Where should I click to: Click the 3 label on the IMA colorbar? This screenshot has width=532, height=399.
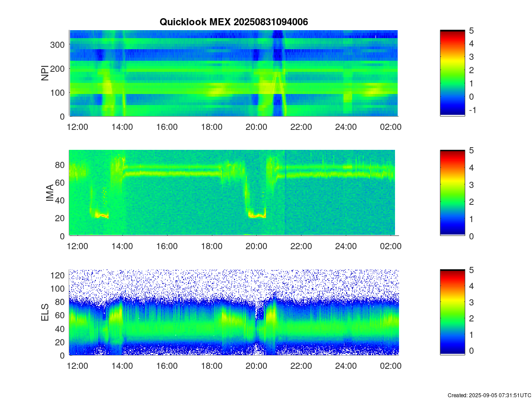471,184
